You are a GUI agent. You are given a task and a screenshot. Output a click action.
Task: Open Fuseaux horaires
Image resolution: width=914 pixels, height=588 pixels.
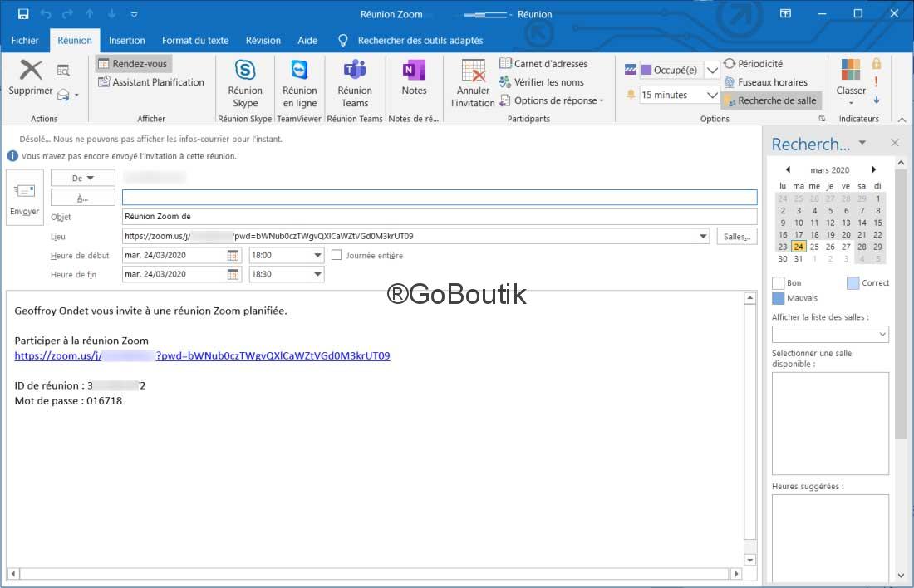tap(765, 82)
